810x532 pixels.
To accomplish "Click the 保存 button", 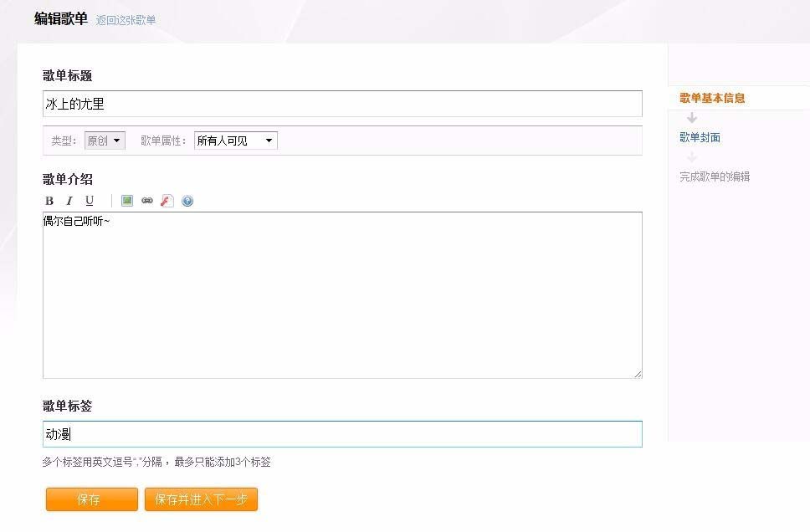I will click(x=92, y=499).
